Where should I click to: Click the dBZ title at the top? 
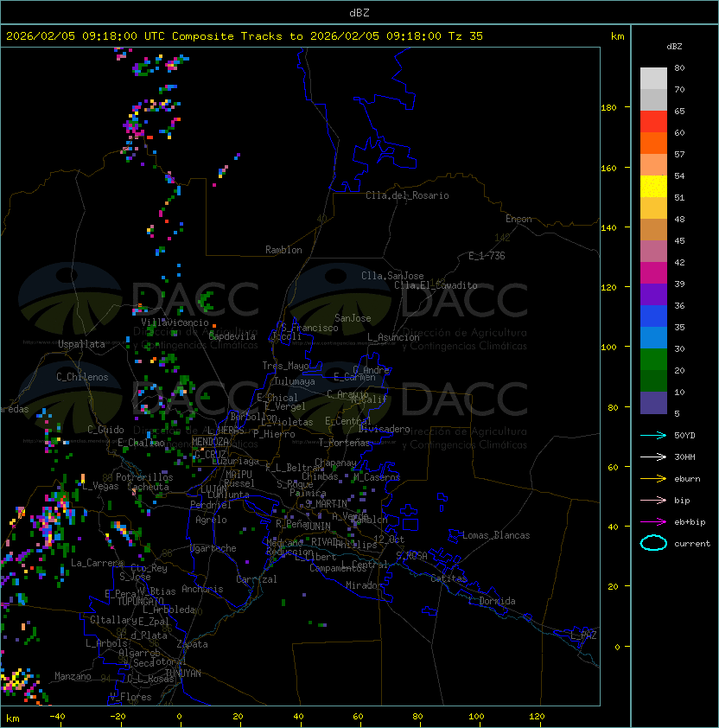click(359, 12)
